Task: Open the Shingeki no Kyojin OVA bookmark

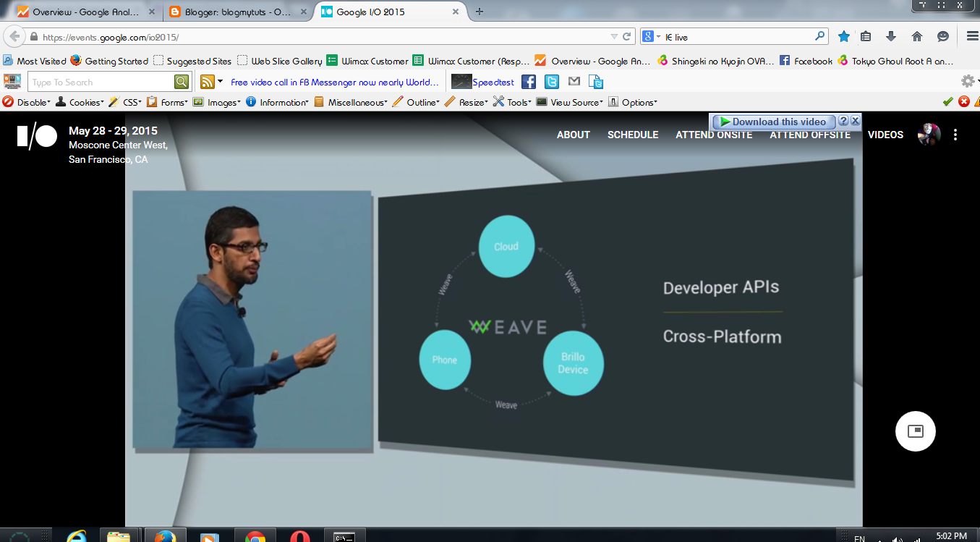Action: pyautogui.click(x=715, y=61)
